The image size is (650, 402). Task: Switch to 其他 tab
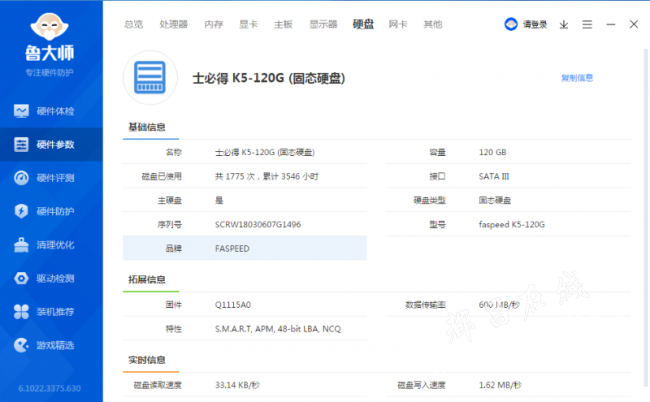433,24
